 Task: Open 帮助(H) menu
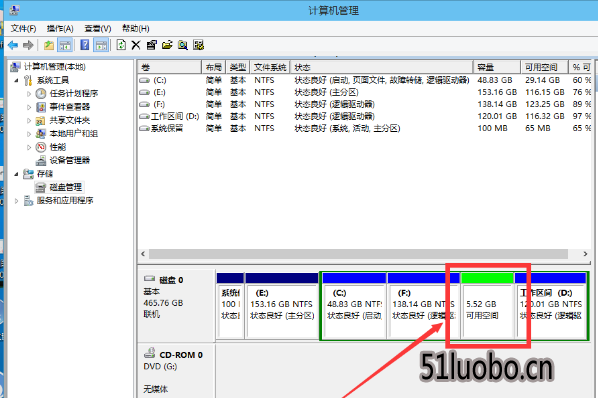(x=135, y=28)
